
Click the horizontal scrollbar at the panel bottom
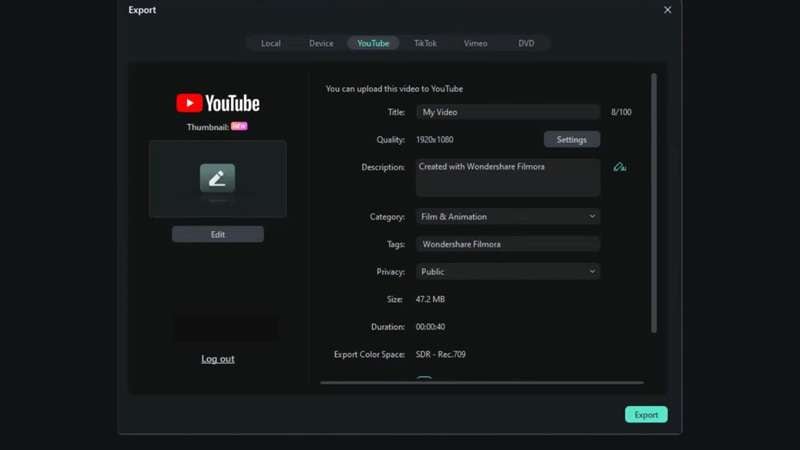482,382
